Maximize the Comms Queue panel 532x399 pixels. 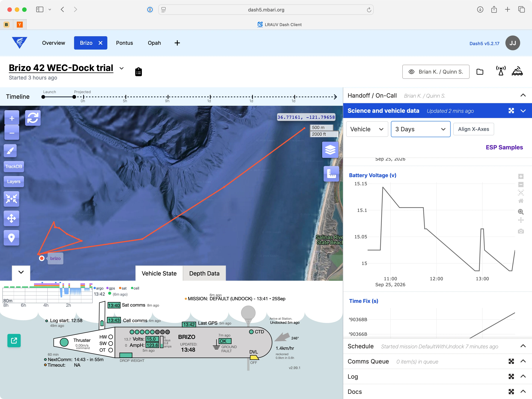pos(511,361)
